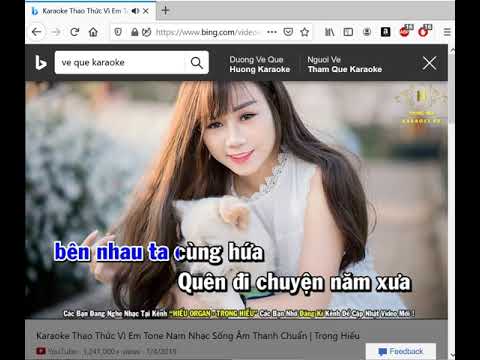Submit search with magnifier icon
The image size is (480, 360).
click(197, 62)
